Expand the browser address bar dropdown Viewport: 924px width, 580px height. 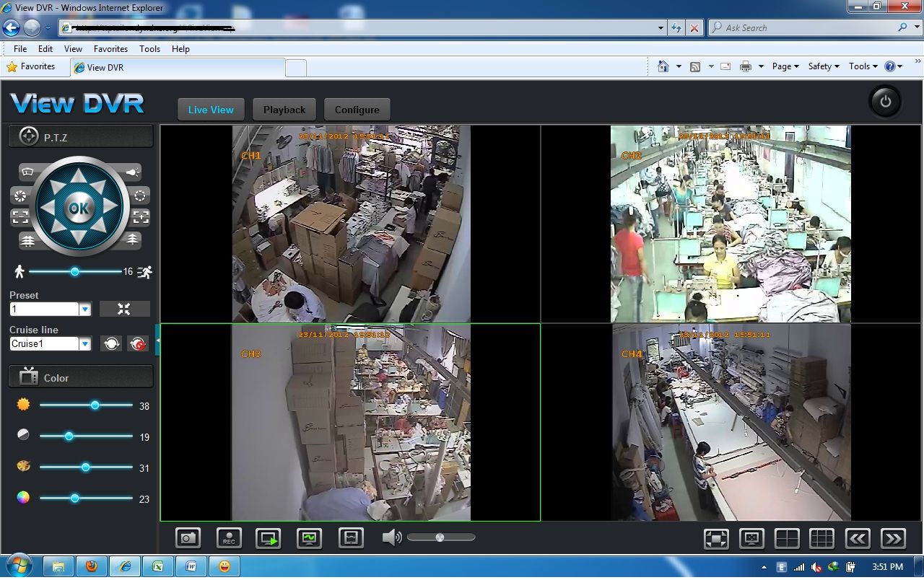(660, 27)
